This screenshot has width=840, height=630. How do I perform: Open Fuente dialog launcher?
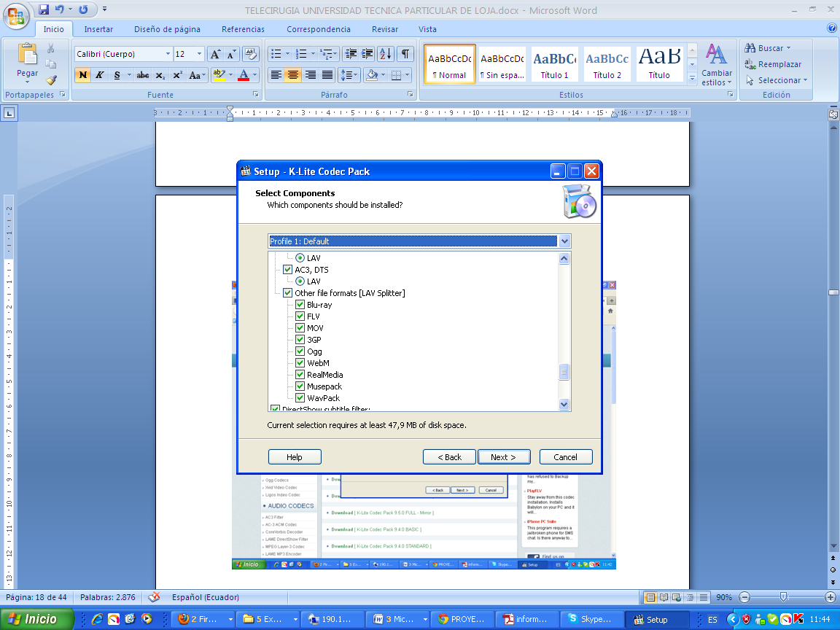(256, 94)
